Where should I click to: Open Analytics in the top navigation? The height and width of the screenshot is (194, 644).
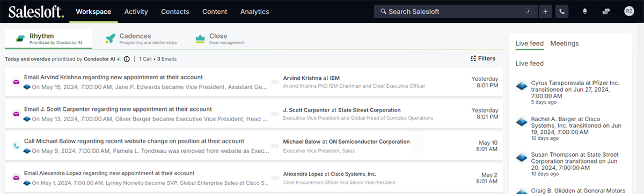click(255, 11)
